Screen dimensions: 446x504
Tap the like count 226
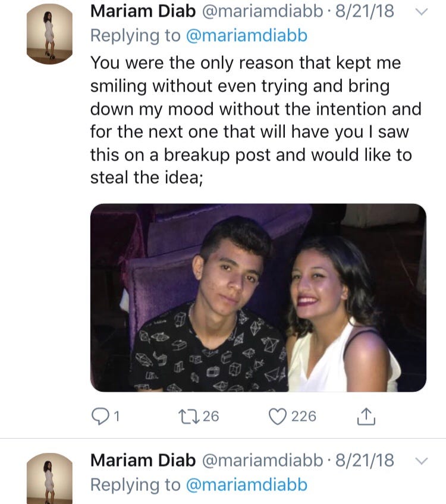point(303,416)
